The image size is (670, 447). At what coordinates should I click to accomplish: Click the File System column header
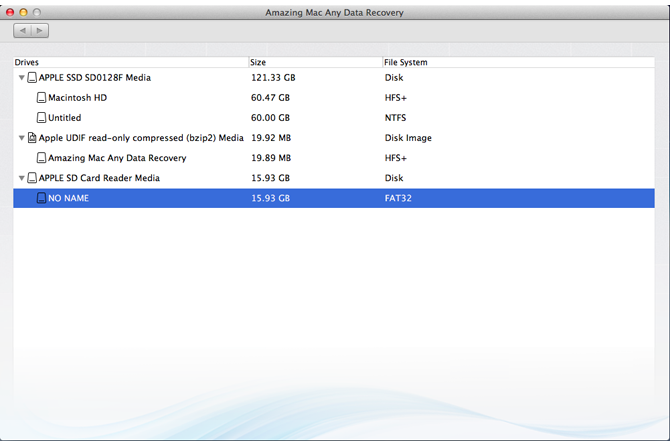click(x=518, y=62)
